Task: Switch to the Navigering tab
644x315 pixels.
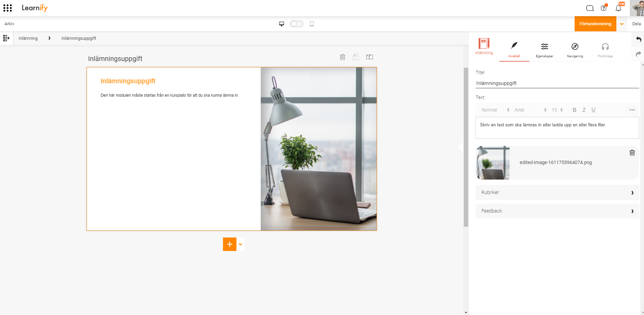Action: (x=575, y=50)
